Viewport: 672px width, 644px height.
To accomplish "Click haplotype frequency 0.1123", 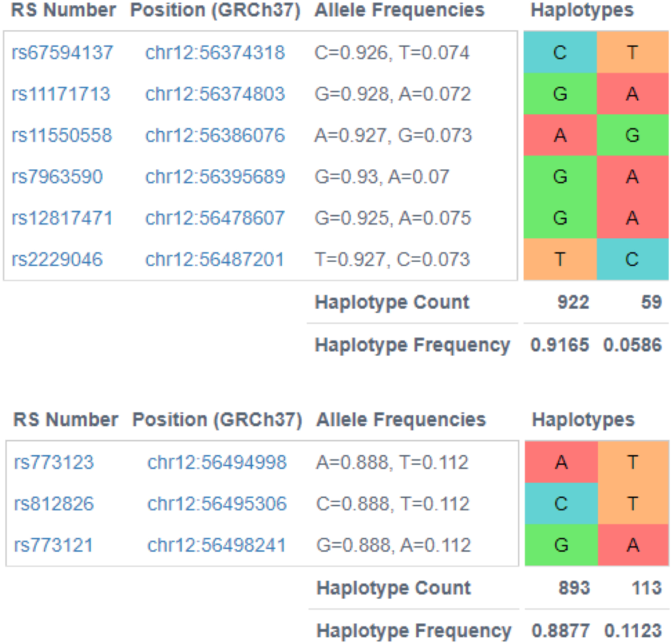I will point(633,631).
